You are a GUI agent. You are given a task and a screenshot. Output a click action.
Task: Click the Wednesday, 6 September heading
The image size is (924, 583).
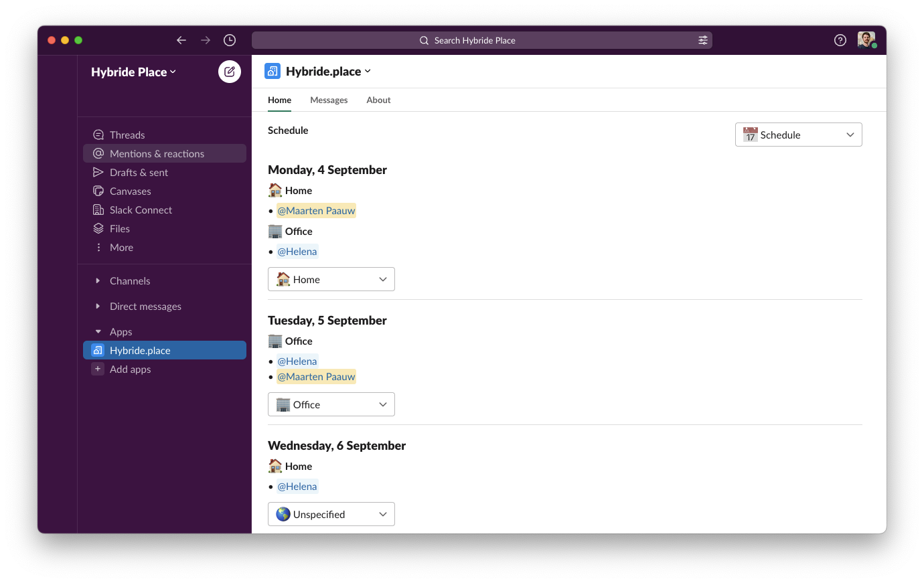pos(337,445)
